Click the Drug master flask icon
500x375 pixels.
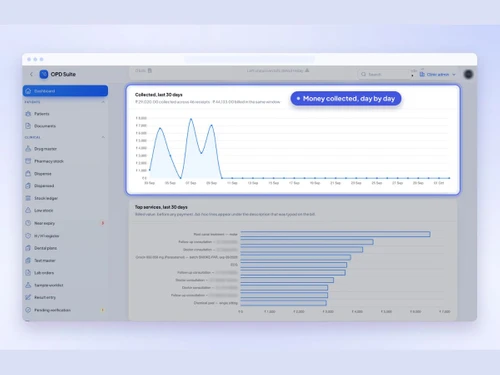(x=28, y=149)
